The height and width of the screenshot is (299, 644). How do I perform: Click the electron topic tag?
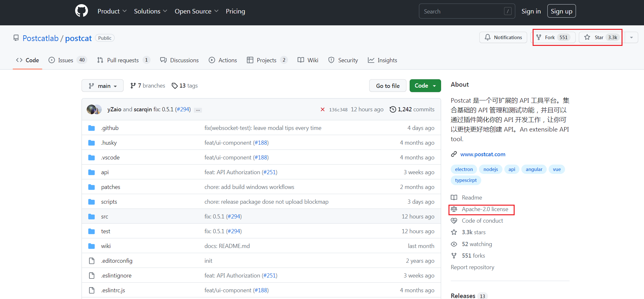[x=464, y=169]
